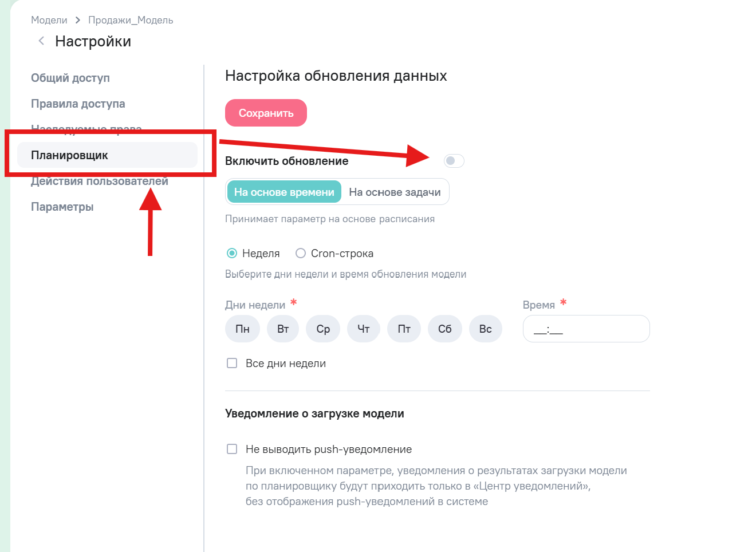
Task: Click the back arrow next to Настройки
Action: [x=41, y=41]
